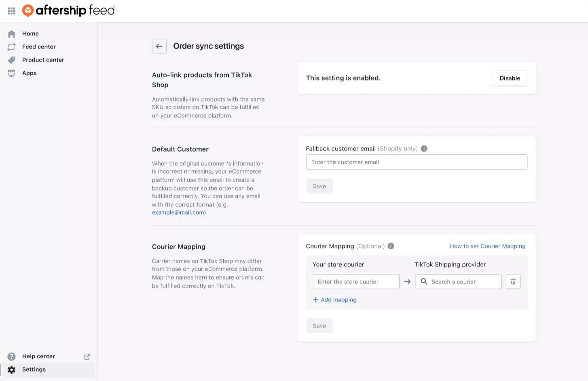The width and height of the screenshot is (588, 381).
Task: Open the app grid launcher icon
Action: (x=11, y=11)
